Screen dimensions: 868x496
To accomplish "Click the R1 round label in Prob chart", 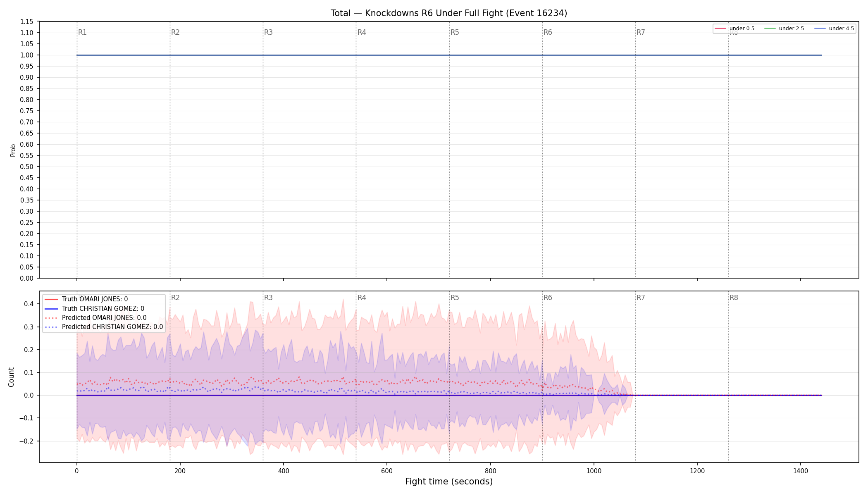I will coord(82,32).
